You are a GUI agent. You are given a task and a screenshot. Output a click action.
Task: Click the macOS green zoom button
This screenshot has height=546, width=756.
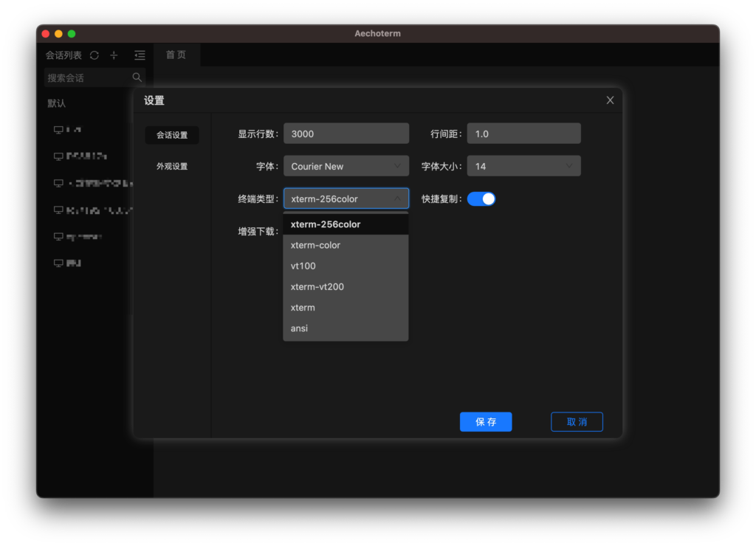click(x=72, y=34)
